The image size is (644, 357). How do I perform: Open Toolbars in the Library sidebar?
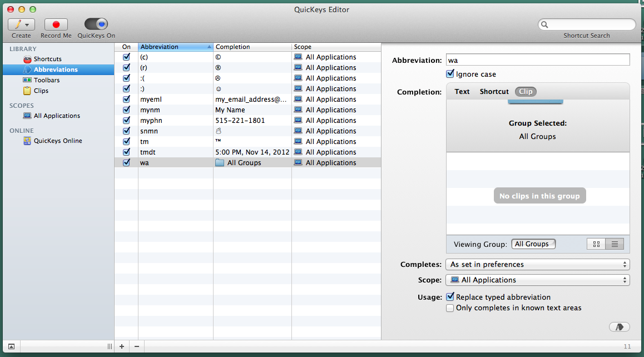click(x=46, y=80)
